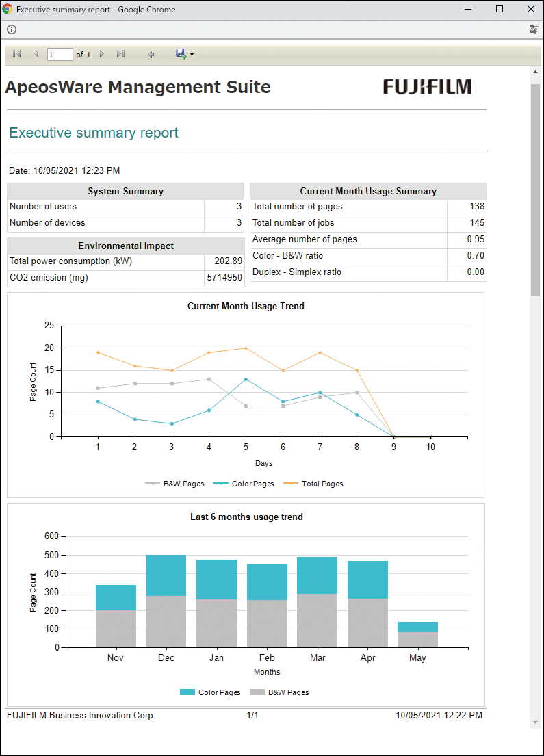Click the Color Pages legend swatch in bar chart
544x756 pixels.
pyautogui.click(x=187, y=692)
